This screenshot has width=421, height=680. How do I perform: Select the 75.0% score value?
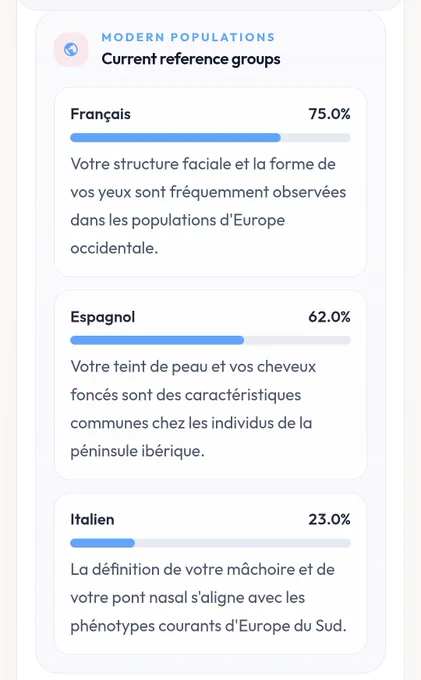click(x=330, y=114)
